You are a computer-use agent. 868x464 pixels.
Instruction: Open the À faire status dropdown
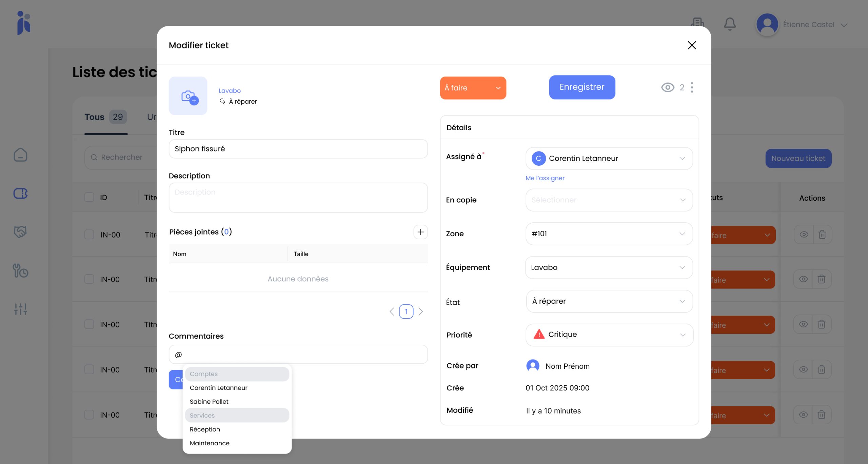click(x=473, y=88)
